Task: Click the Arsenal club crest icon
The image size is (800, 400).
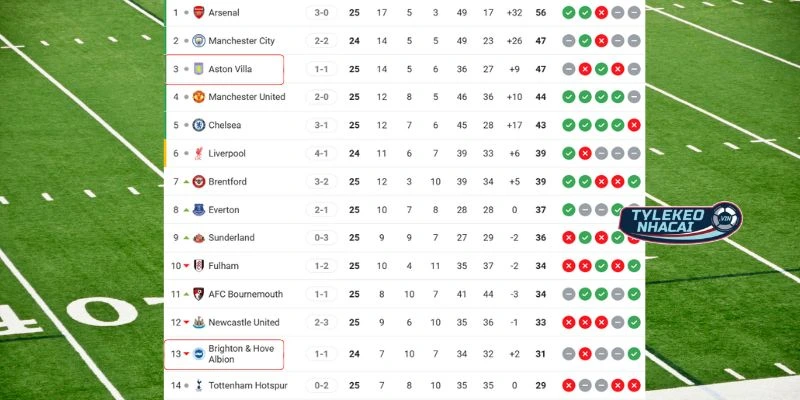Action: pyautogui.click(x=198, y=13)
